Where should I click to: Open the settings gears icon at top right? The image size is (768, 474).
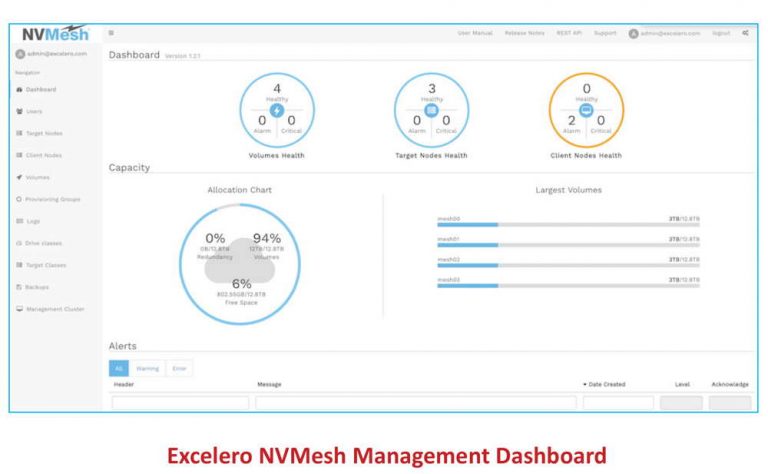(x=745, y=33)
